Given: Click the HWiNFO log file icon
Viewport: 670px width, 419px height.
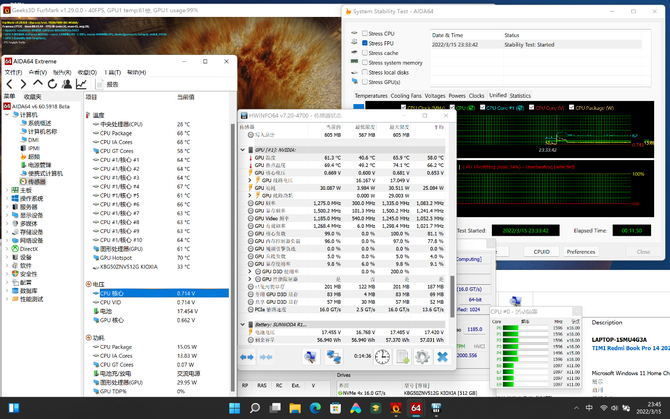Looking at the screenshot, I should (400, 356).
